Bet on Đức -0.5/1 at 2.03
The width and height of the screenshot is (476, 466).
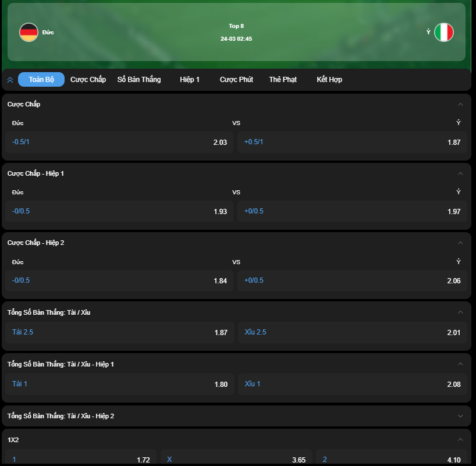point(119,142)
